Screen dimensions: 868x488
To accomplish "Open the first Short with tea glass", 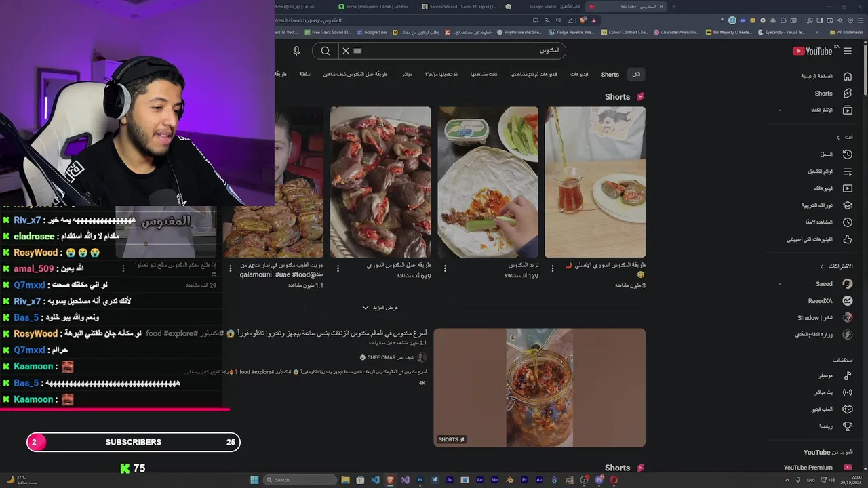I will [595, 182].
